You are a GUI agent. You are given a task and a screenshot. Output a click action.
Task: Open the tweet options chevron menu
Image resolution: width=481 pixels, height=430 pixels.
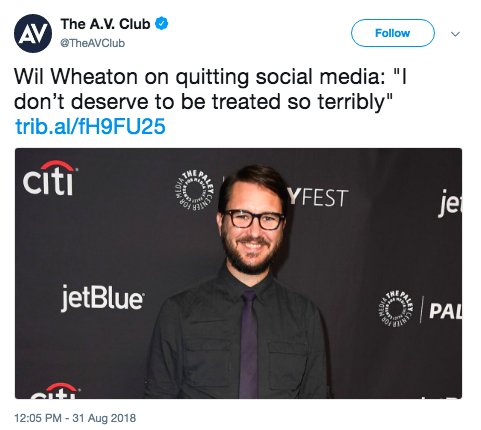(x=455, y=34)
